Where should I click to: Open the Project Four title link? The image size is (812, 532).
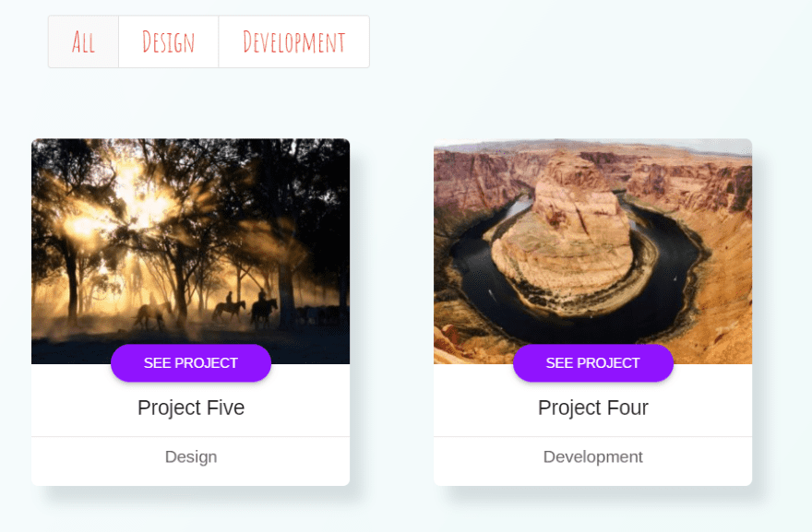pos(593,408)
